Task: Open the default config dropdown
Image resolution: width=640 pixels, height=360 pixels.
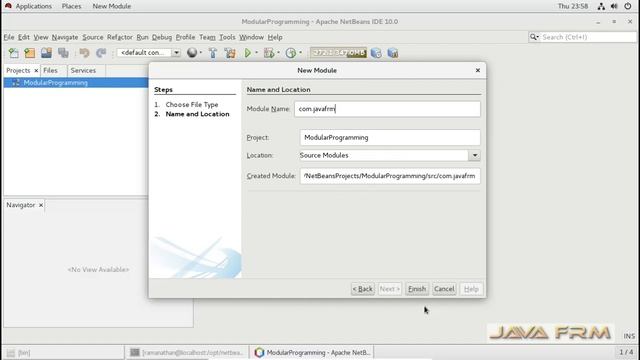Action: tap(149, 53)
